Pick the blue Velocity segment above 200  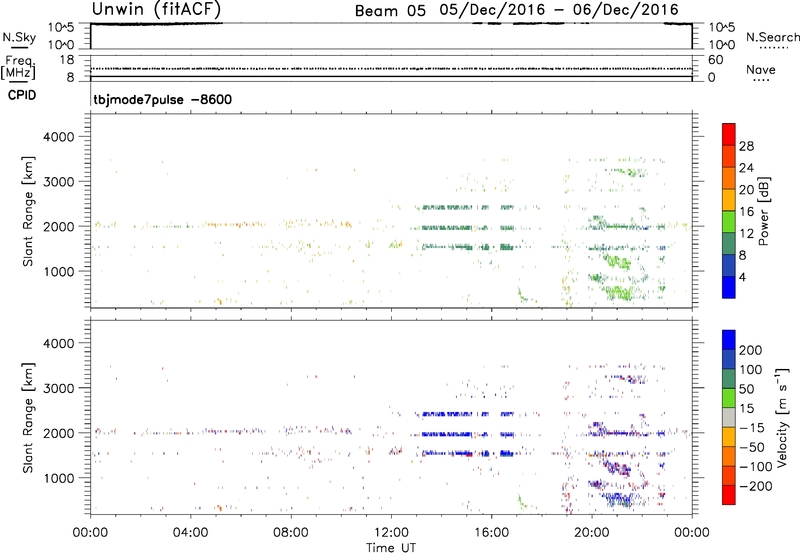pyautogui.click(x=729, y=340)
